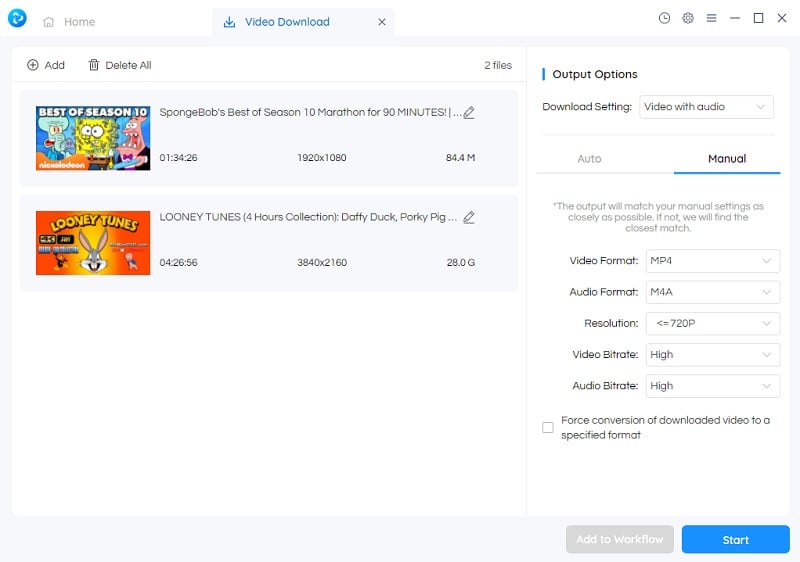Select the Looney Tunes video thumbnail
The height and width of the screenshot is (562, 800).
click(93, 243)
